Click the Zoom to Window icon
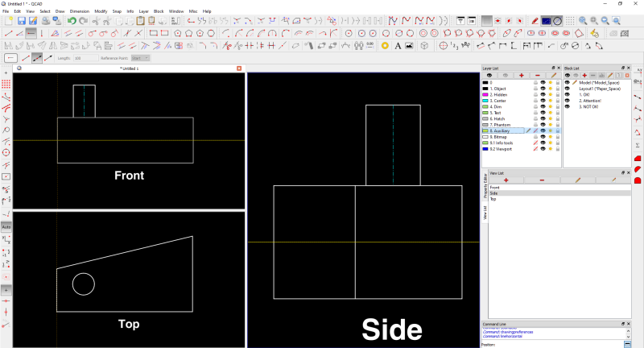The height and width of the screenshot is (348, 644). 616,21
